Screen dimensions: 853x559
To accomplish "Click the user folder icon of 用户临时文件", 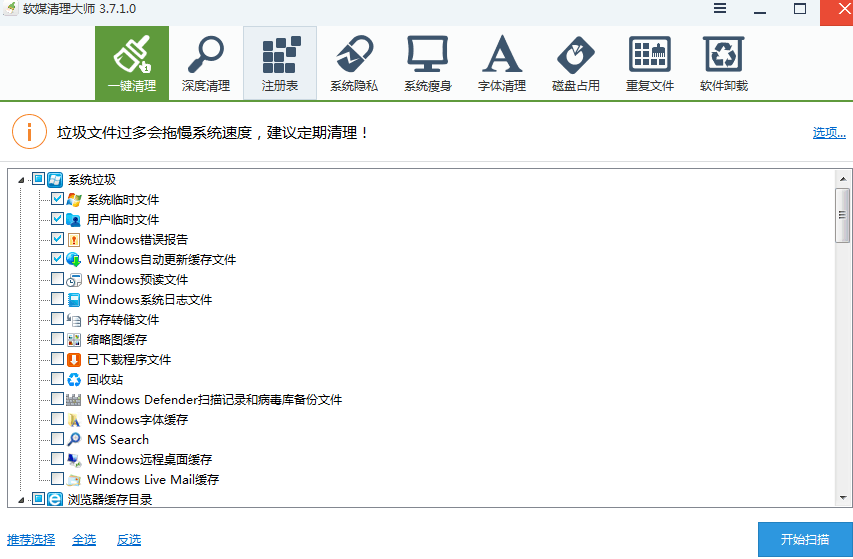I will coord(74,220).
